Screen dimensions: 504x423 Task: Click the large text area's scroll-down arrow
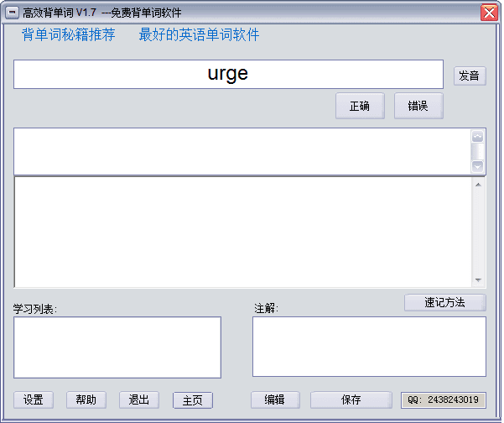(478, 280)
